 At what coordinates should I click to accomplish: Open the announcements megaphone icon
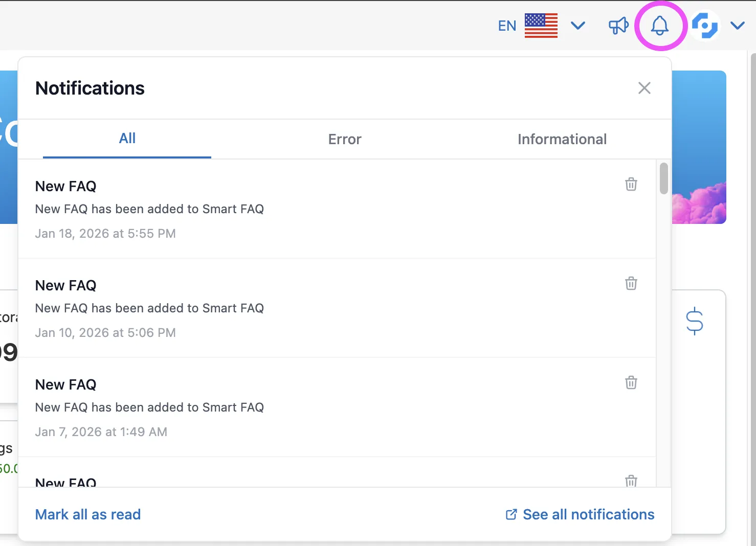(618, 26)
